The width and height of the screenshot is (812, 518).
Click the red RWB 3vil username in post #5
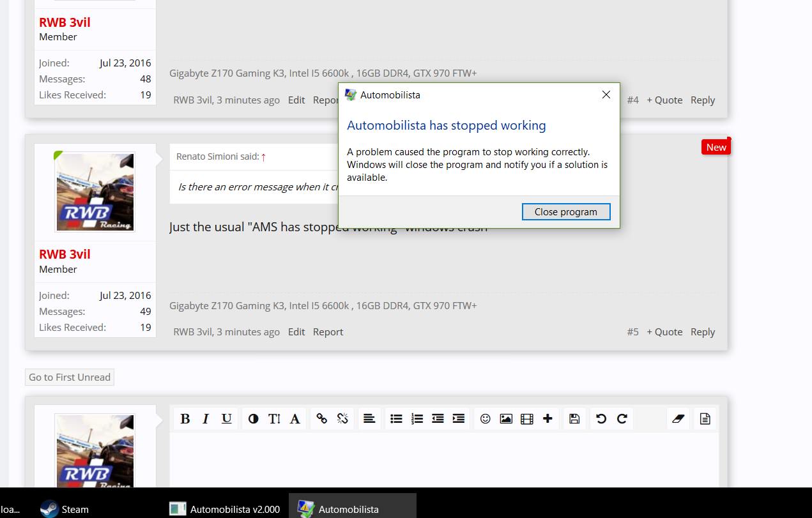(65, 254)
